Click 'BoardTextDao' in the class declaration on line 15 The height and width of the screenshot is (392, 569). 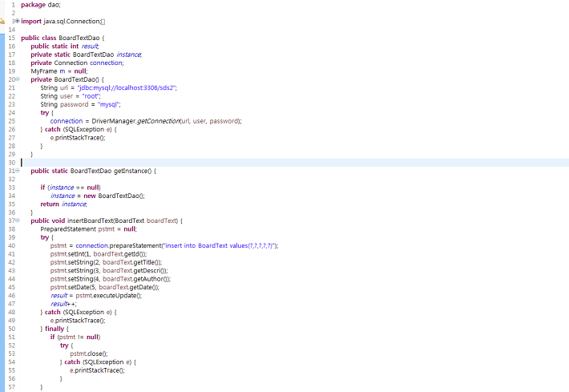[x=79, y=38]
